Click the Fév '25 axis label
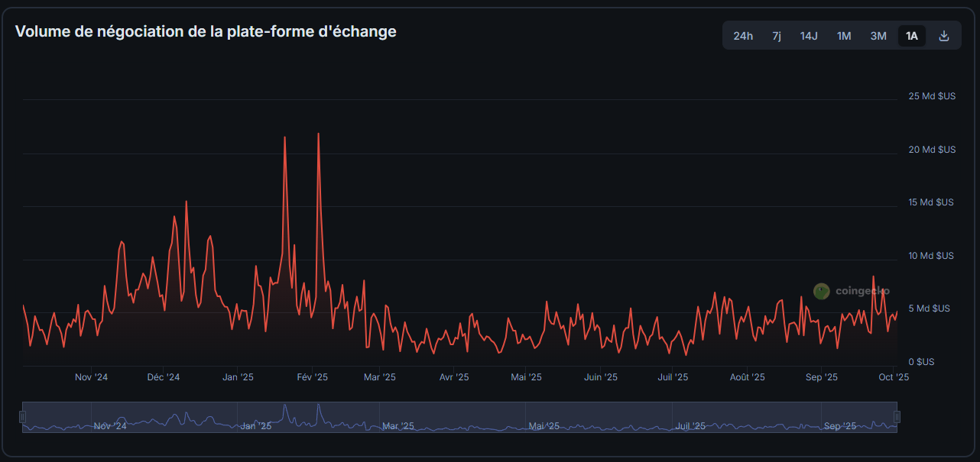Screen dimensions: 980x462 point(312,376)
